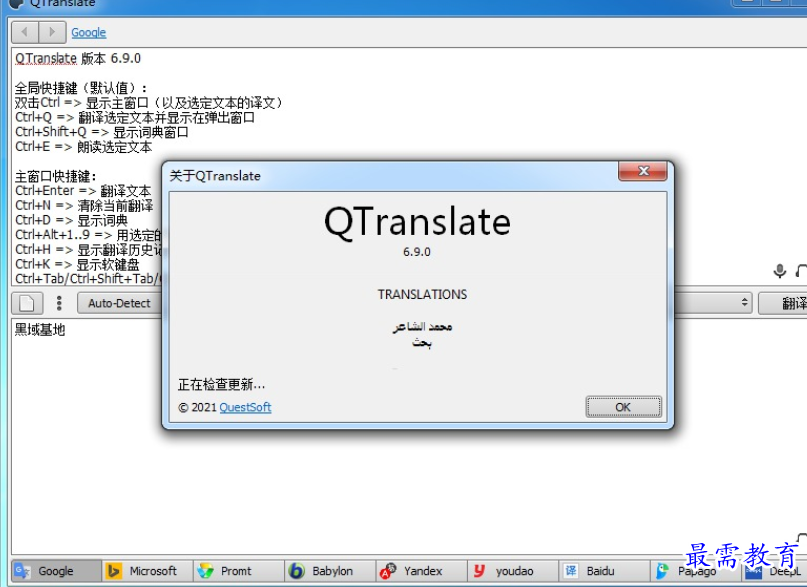Open the Auto-Detect source language dropdown

(x=119, y=303)
